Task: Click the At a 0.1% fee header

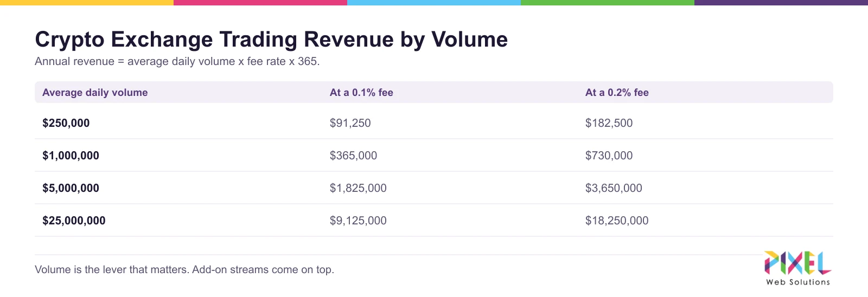Action: (x=361, y=93)
